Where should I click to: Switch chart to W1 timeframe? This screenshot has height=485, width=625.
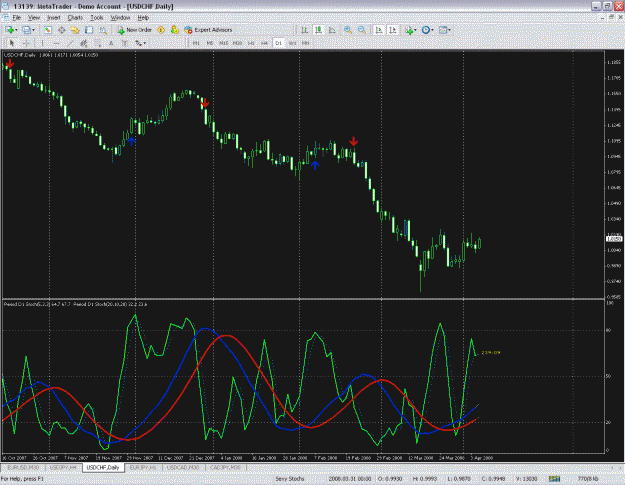(x=292, y=43)
